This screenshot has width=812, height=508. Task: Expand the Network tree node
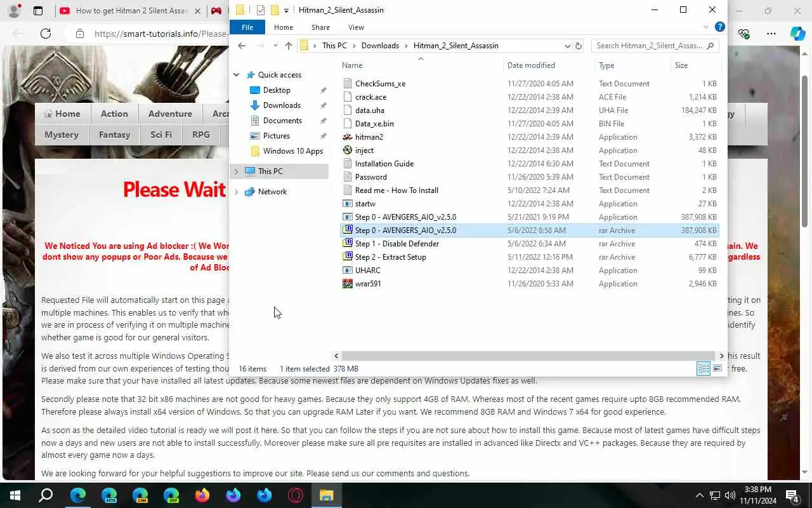(237, 192)
